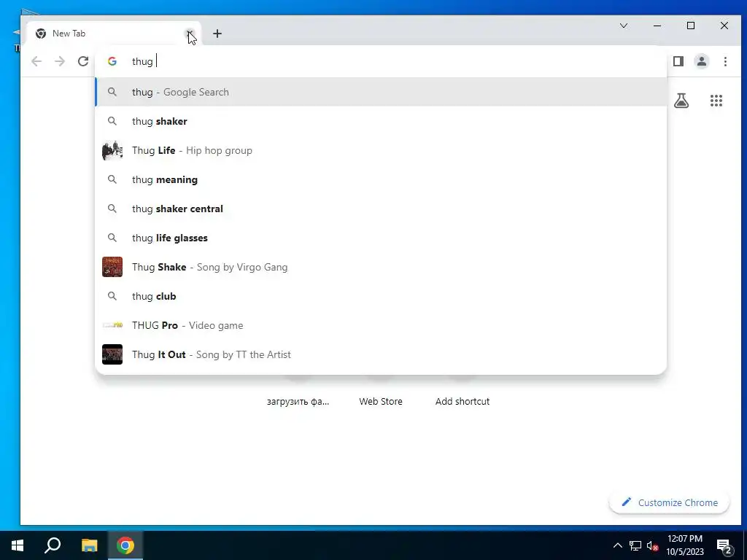
Task: Open the Google apps grid
Action: [x=716, y=101]
